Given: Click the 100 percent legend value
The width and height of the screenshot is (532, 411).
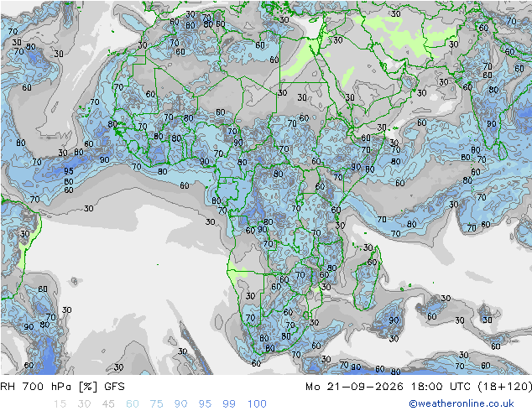Looking at the screenshot, I should 257,403.
